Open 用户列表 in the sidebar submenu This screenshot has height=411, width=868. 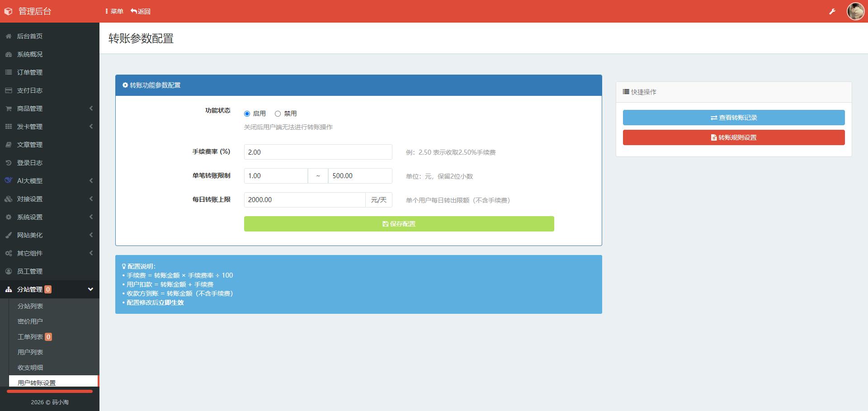(30, 352)
